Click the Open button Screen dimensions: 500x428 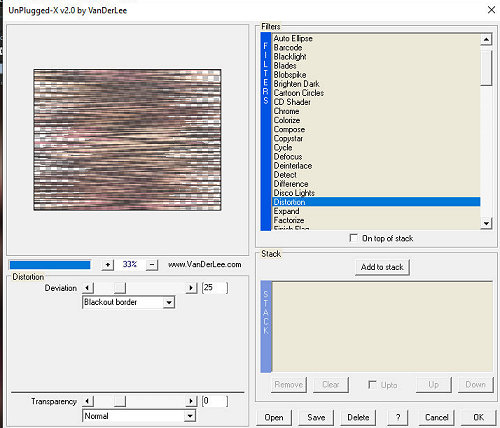coord(274,417)
